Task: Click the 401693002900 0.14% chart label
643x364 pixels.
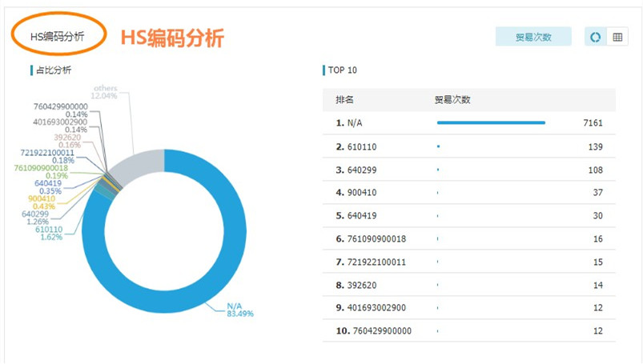Action: 60,126
